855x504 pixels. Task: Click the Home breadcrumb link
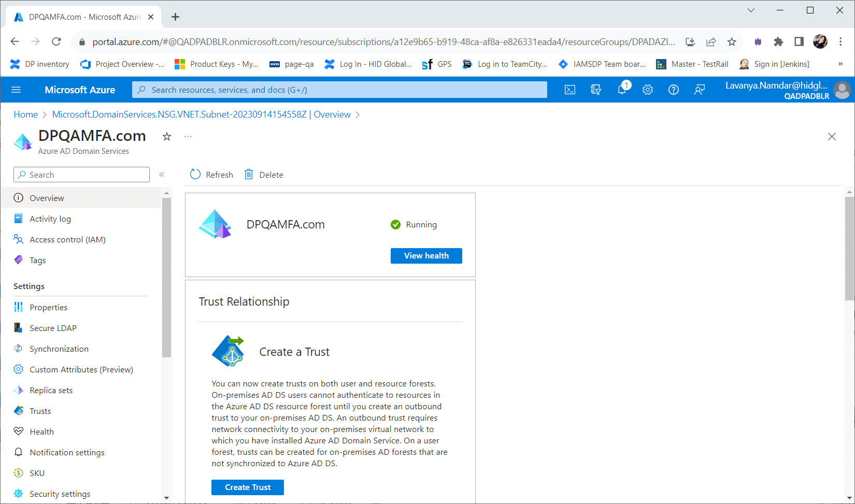point(25,114)
